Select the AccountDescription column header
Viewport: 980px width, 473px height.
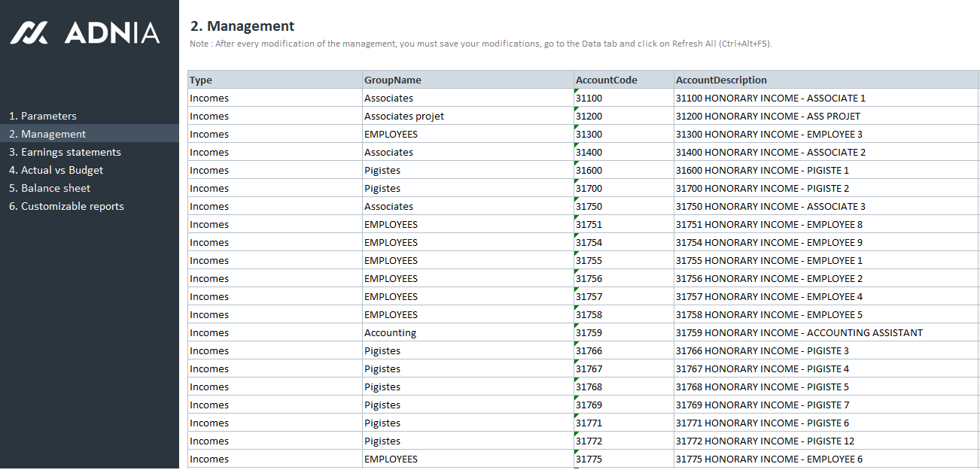click(x=721, y=80)
